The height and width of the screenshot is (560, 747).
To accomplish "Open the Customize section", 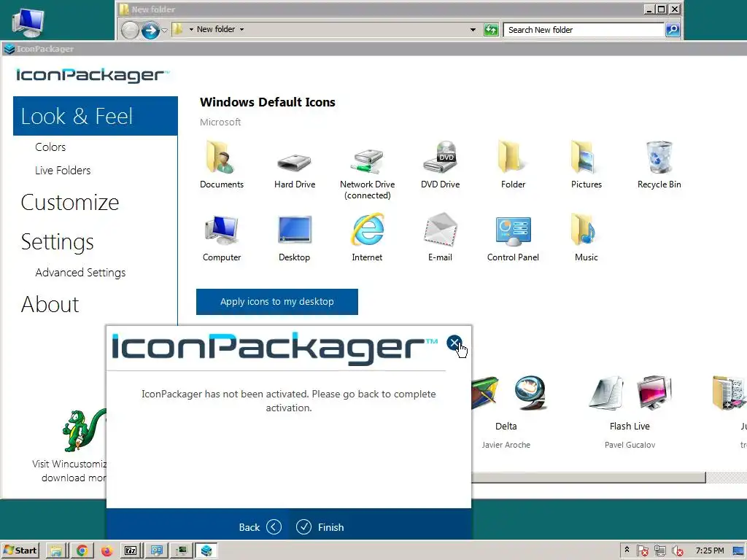I will [x=70, y=203].
